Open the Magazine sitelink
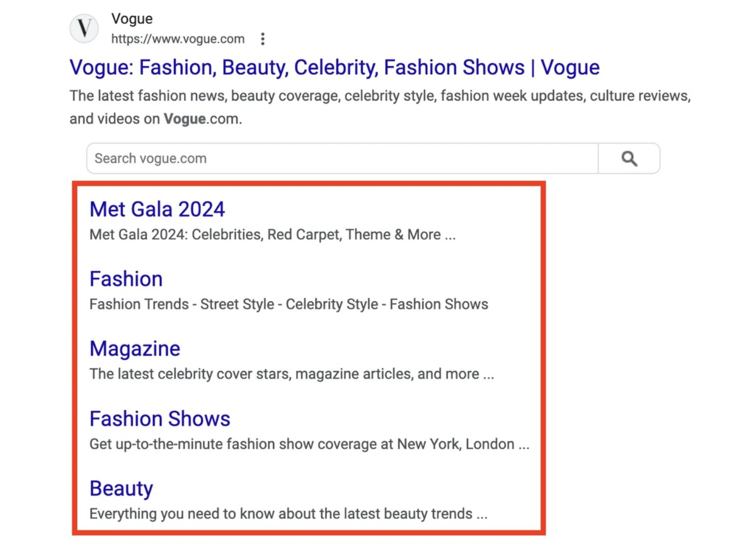Screen dimensions: 756x546 coord(135,349)
